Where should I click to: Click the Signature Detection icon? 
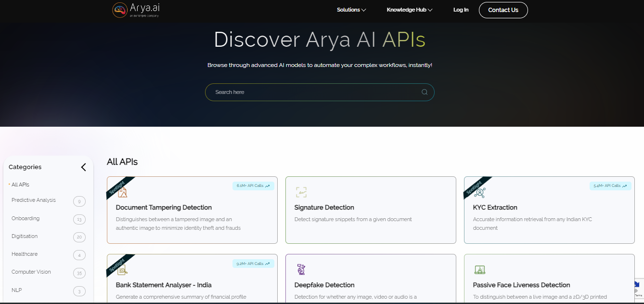(301, 192)
